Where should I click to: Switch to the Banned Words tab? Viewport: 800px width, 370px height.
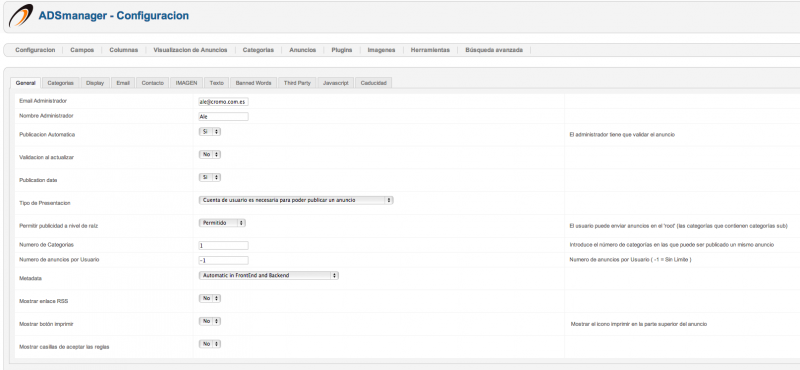pyautogui.click(x=254, y=83)
